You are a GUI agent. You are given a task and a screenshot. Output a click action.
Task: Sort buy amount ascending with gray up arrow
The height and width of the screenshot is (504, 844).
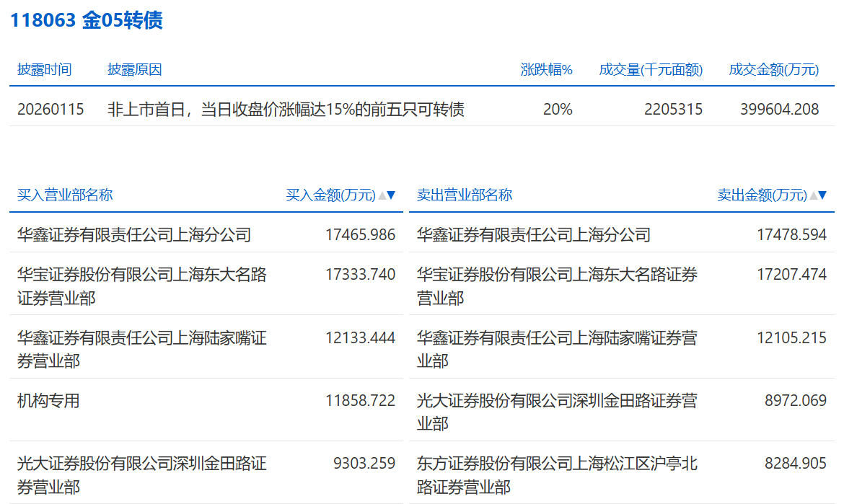coord(382,195)
